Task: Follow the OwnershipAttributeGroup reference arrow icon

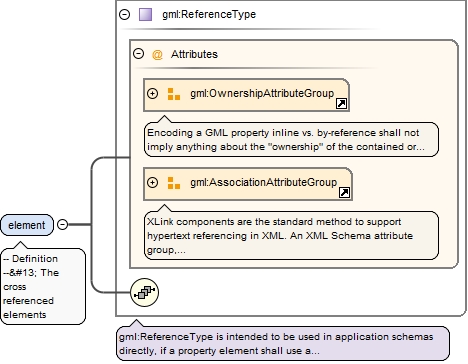Action: tap(341, 104)
